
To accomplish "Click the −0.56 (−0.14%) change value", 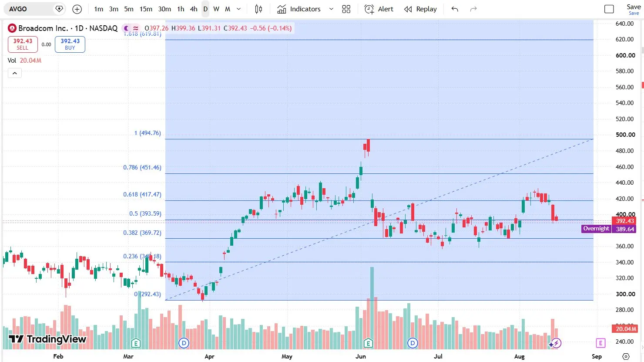I will point(271,28).
